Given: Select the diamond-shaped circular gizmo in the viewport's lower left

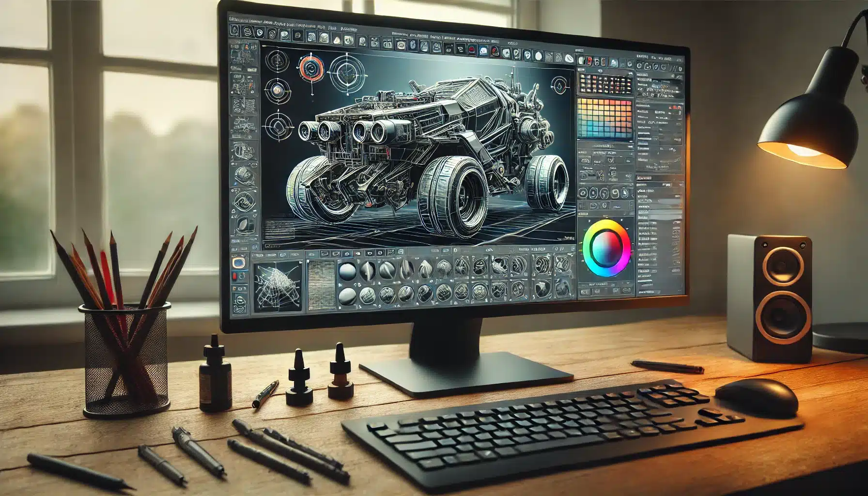Looking at the screenshot, I should click(279, 126).
